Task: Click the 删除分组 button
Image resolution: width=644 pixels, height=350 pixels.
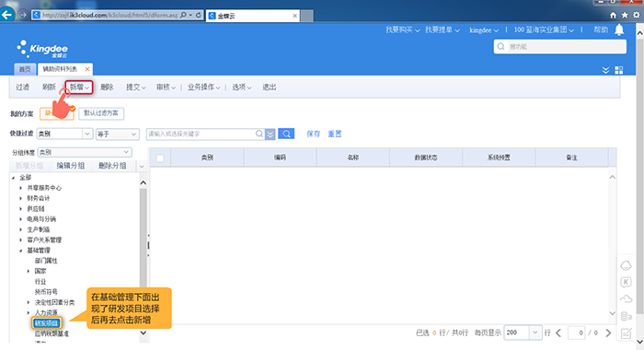Action: [112, 166]
